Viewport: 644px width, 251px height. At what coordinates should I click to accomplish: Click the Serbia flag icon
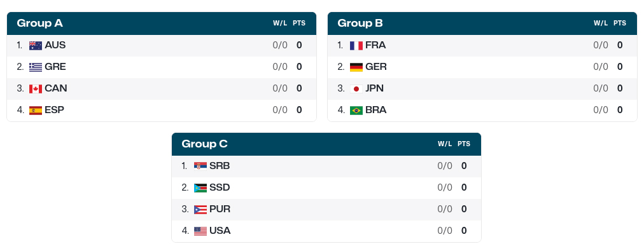(200, 166)
